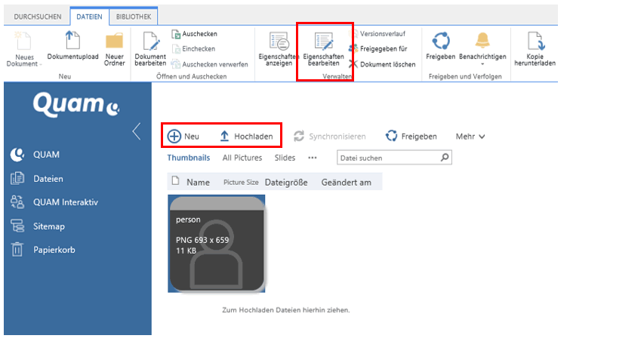Create a folder with Neuer Ordner
644x357 pixels.
click(115, 42)
